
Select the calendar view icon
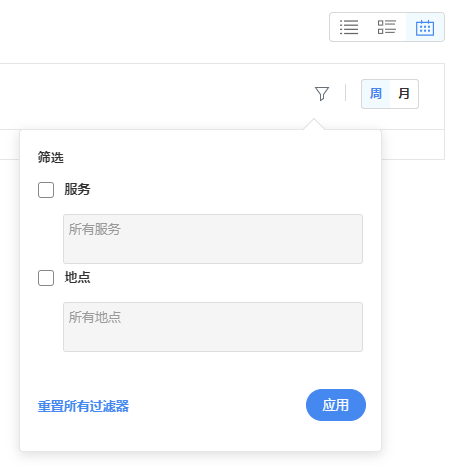[x=425, y=27]
